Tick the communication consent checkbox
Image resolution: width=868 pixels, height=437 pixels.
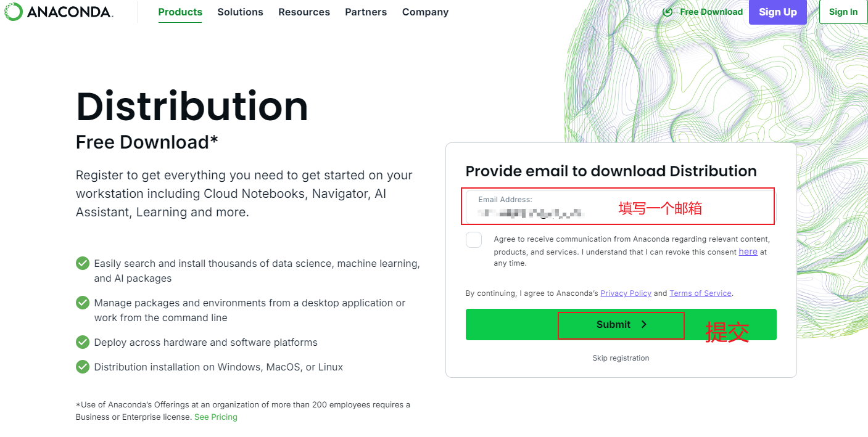point(474,240)
